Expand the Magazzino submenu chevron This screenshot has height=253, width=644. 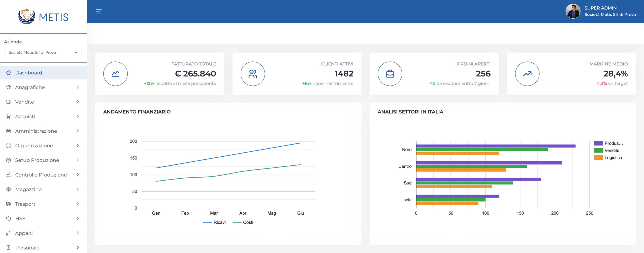tap(78, 189)
